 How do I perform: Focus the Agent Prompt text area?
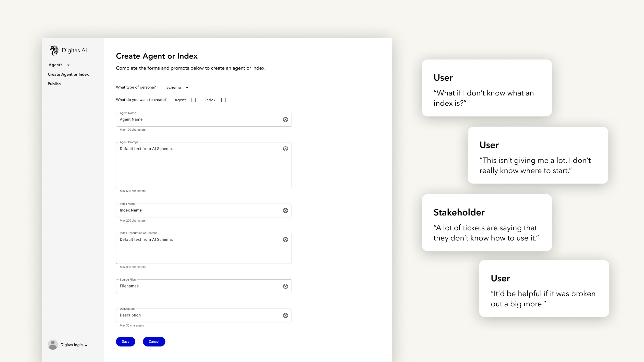[199, 166]
